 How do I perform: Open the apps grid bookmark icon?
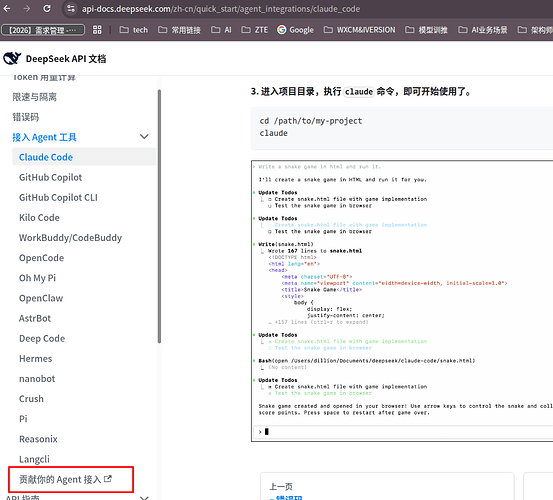(97, 30)
